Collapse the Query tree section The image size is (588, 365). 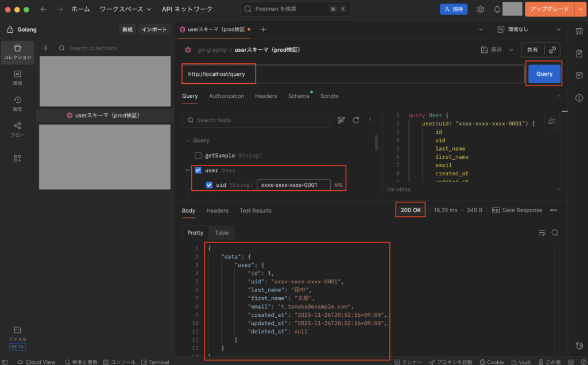187,140
